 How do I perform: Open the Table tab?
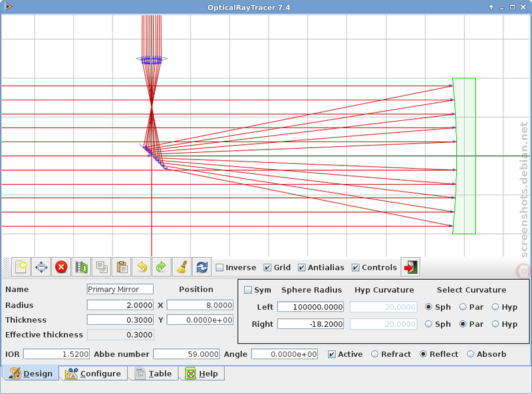[154, 373]
